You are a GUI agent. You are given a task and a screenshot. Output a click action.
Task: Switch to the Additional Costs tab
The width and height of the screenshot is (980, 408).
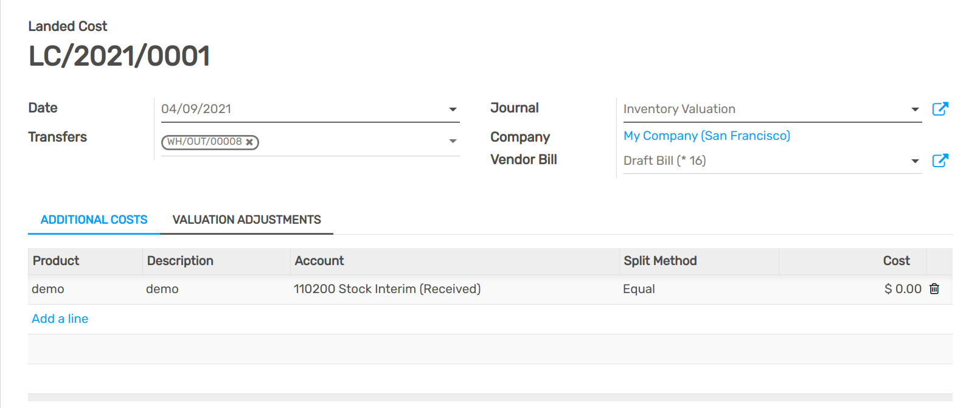pyautogui.click(x=94, y=220)
